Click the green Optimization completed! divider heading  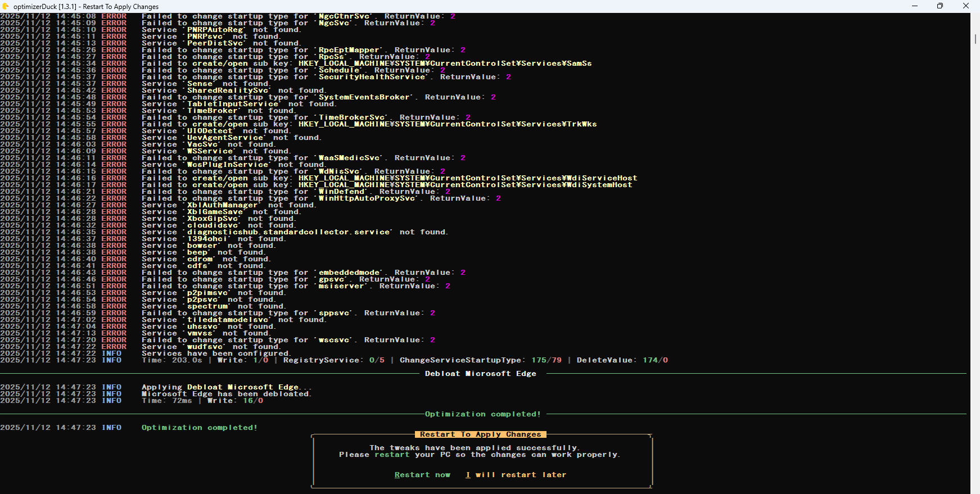(482, 414)
